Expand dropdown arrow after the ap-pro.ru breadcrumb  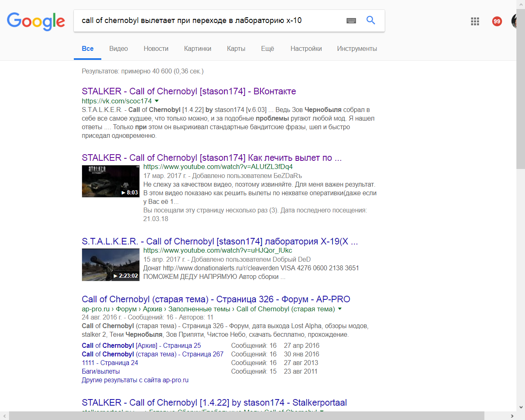(x=340, y=309)
